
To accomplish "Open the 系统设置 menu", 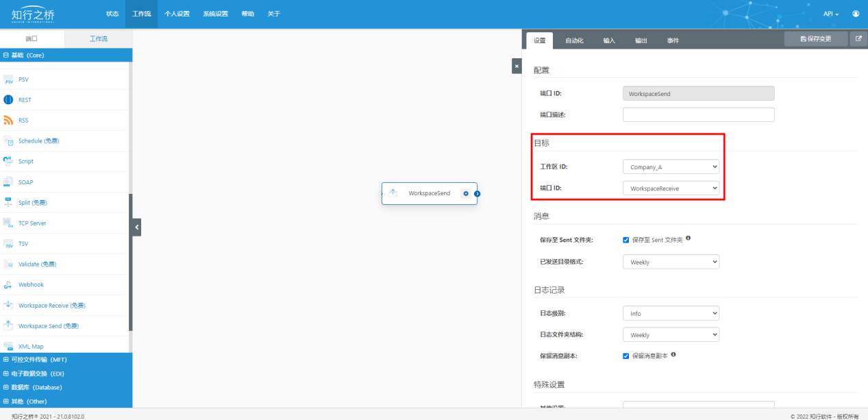I will [215, 14].
